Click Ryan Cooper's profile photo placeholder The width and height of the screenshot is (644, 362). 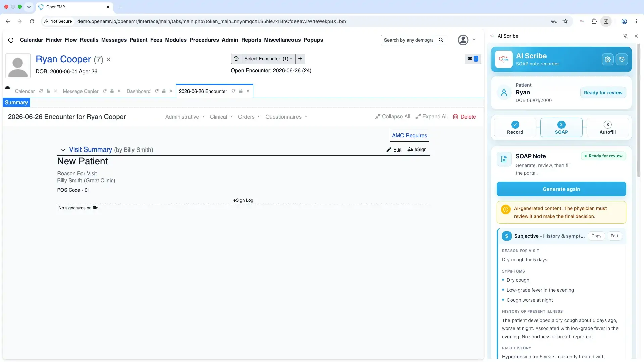[x=18, y=66]
